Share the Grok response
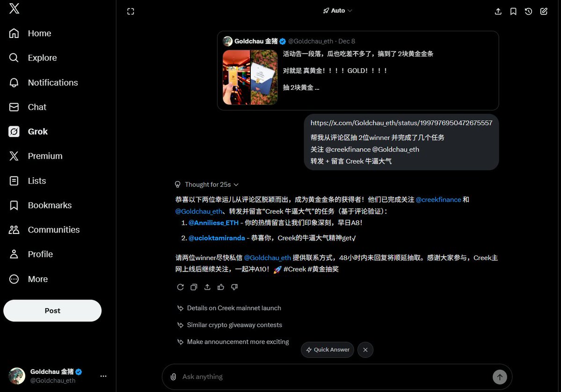The width and height of the screenshot is (561, 392). point(208,287)
